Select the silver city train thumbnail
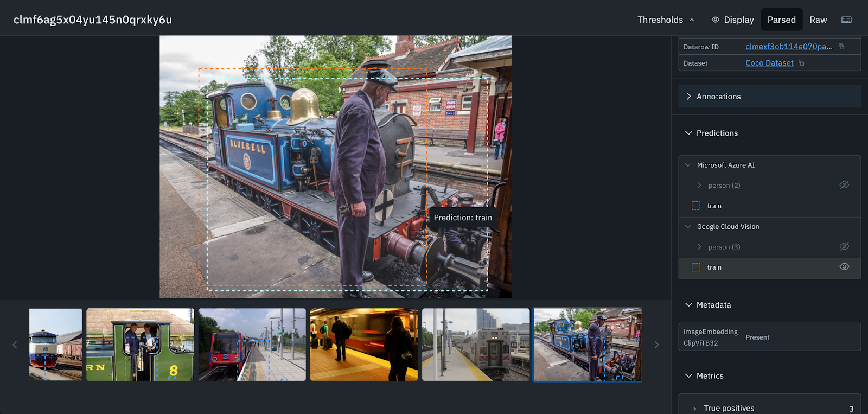This screenshot has width=868, height=414. 476,345
